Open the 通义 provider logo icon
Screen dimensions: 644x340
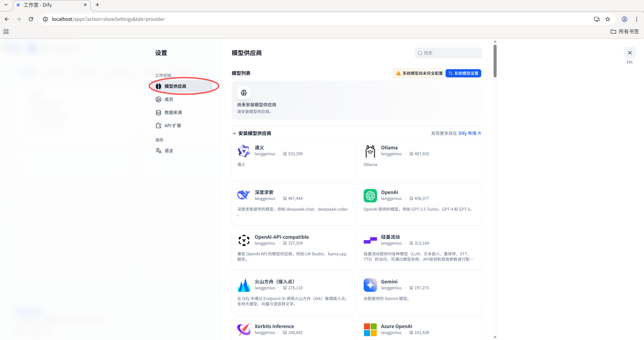point(243,151)
